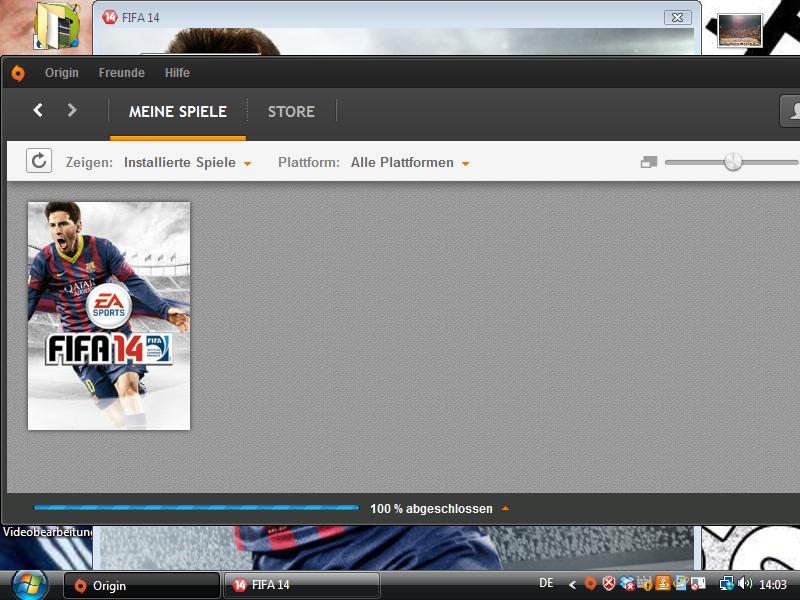The width and height of the screenshot is (800, 600).
Task: Expand download details arrow beside 100 % abgeschlossen
Action: coord(505,509)
